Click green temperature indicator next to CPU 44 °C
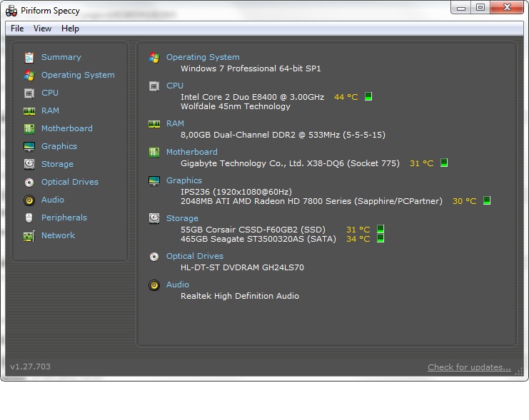 point(368,97)
